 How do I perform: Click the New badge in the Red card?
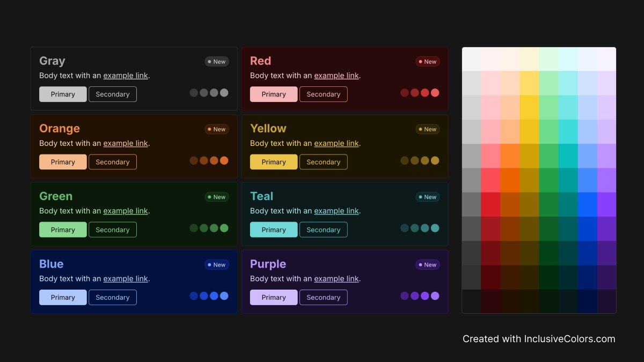[x=428, y=62]
